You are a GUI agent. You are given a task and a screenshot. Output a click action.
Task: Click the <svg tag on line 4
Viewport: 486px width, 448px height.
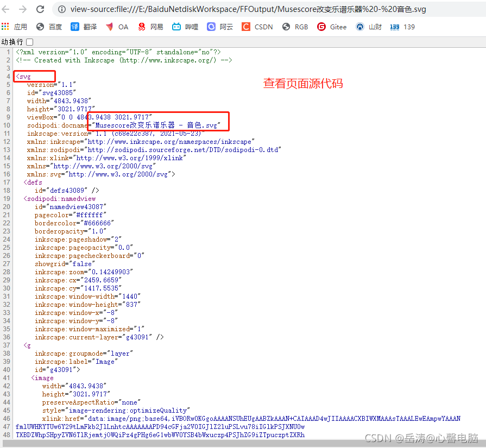point(23,77)
